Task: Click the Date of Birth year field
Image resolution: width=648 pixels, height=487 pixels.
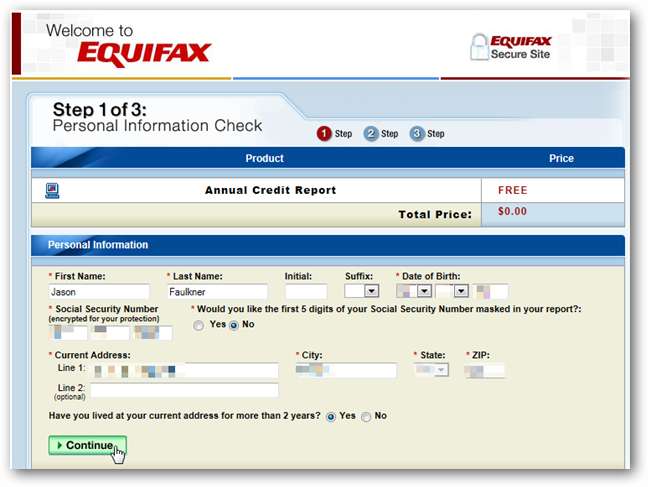Action: 491,291
